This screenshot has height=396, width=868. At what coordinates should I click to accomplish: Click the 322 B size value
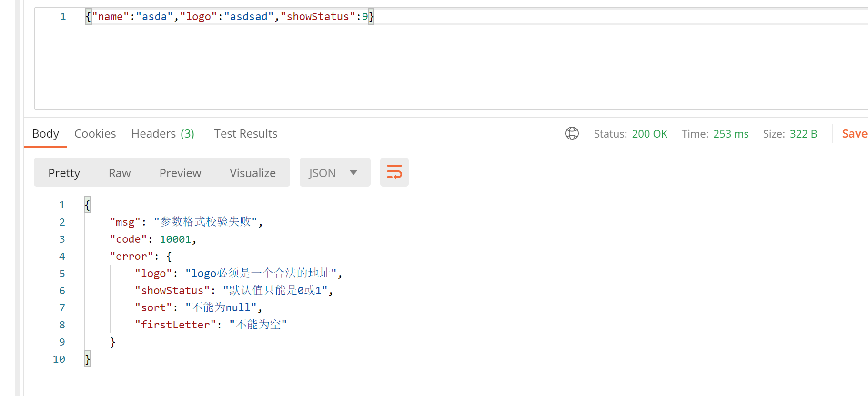tap(803, 134)
